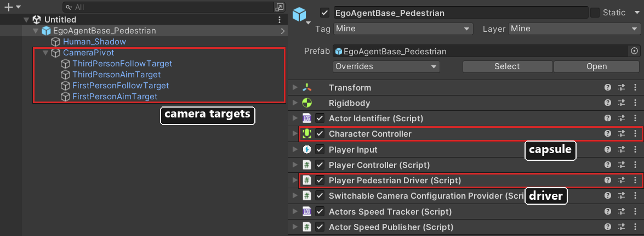Expand the Player Input component foldout

pyautogui.click(x=294, y=149)
